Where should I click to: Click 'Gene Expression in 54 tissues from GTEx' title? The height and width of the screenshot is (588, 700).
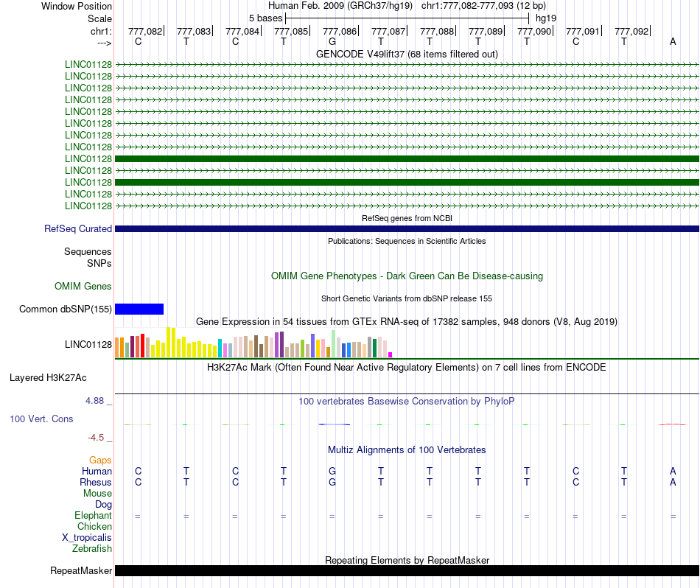tap(407, 322)
